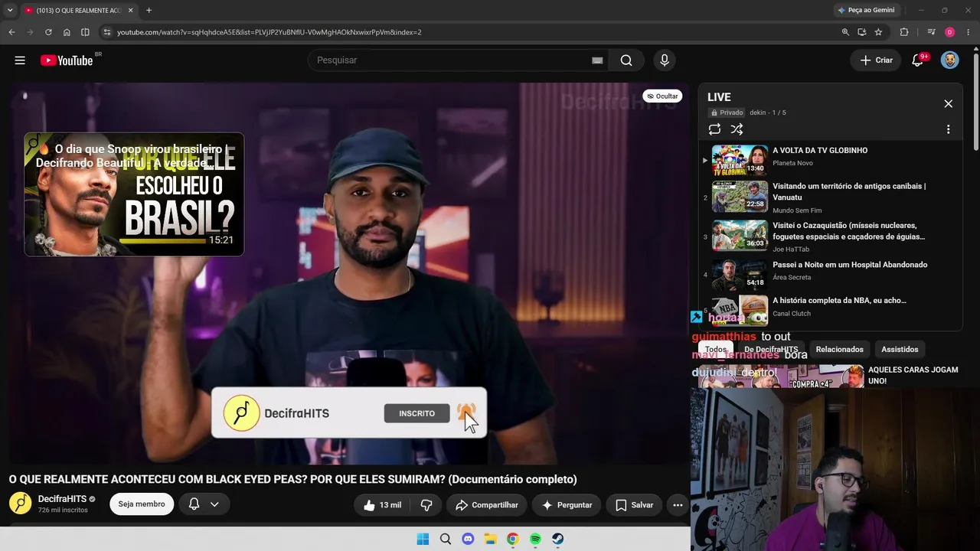Open YouTube notifications bell

917,60
